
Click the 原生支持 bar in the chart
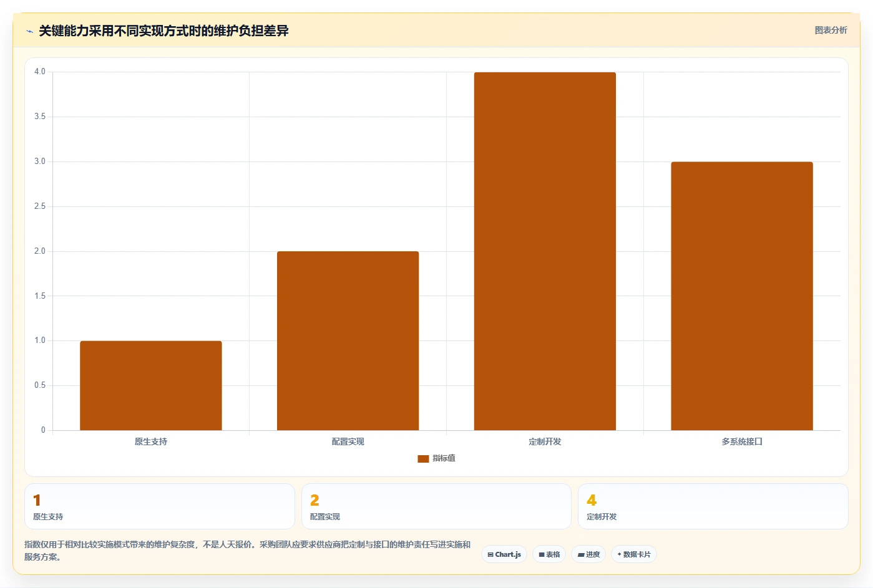click(151, 385)
